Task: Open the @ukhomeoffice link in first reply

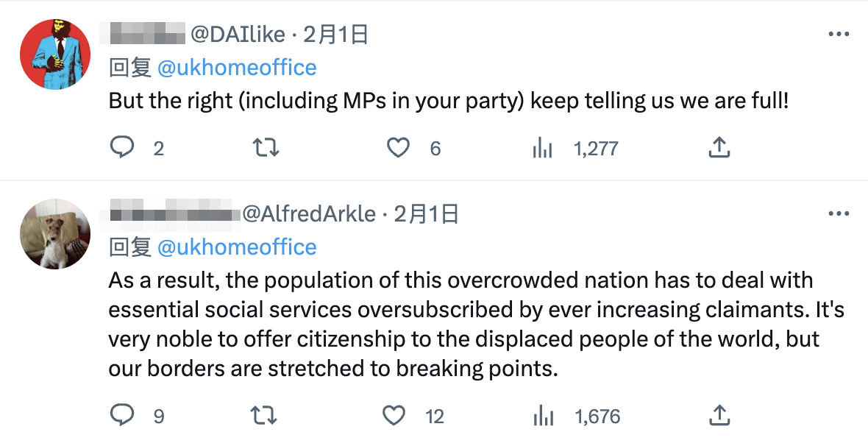Action: pyautogui.click(x=237, y=68)
